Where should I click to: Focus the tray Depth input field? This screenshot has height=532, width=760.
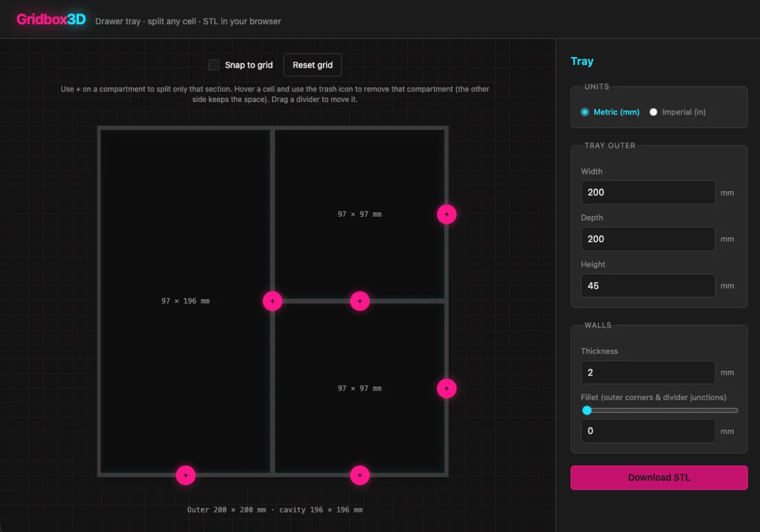click(x=648, y=239)
